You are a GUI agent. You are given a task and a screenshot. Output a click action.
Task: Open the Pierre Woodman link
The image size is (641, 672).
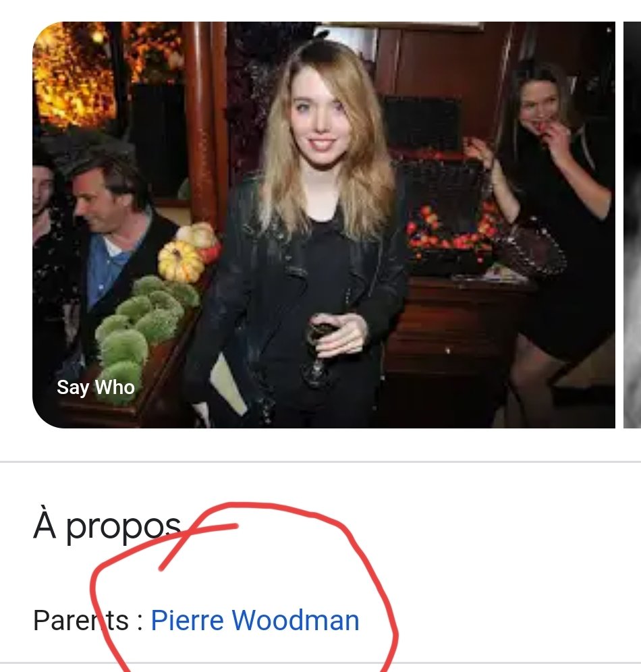[x=255, y=620]
